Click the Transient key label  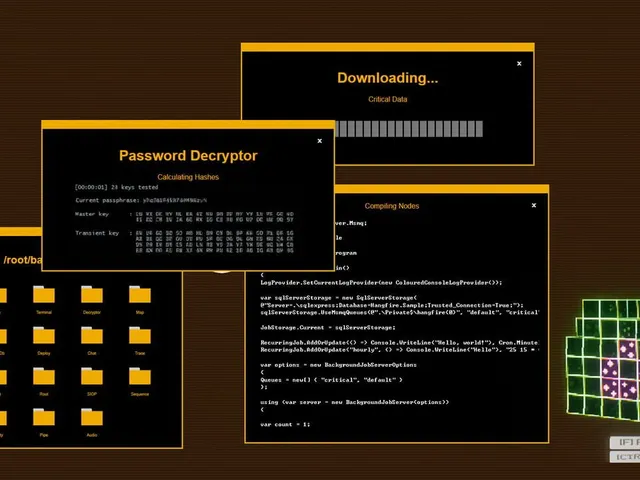coord(97,233)
